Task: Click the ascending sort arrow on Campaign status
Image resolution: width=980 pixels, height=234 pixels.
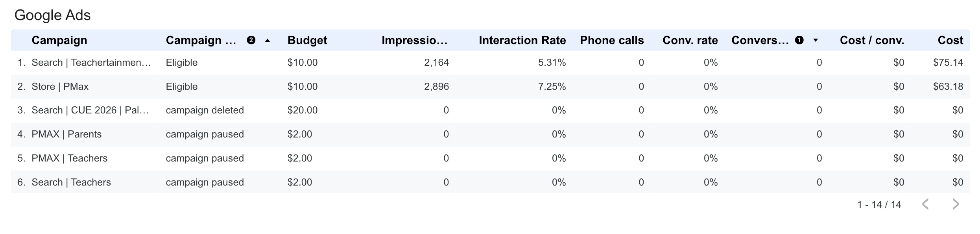Action: [x=268, y=40]
